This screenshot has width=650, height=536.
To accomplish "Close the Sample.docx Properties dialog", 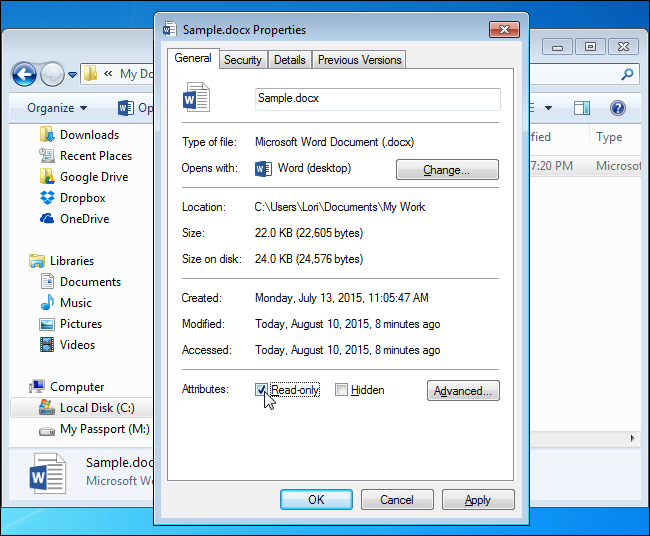I will [x=504, y=29].
